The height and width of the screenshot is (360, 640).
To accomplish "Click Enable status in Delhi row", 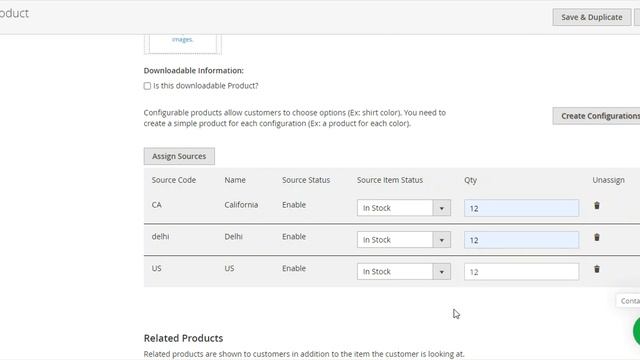I will point(294,237).
